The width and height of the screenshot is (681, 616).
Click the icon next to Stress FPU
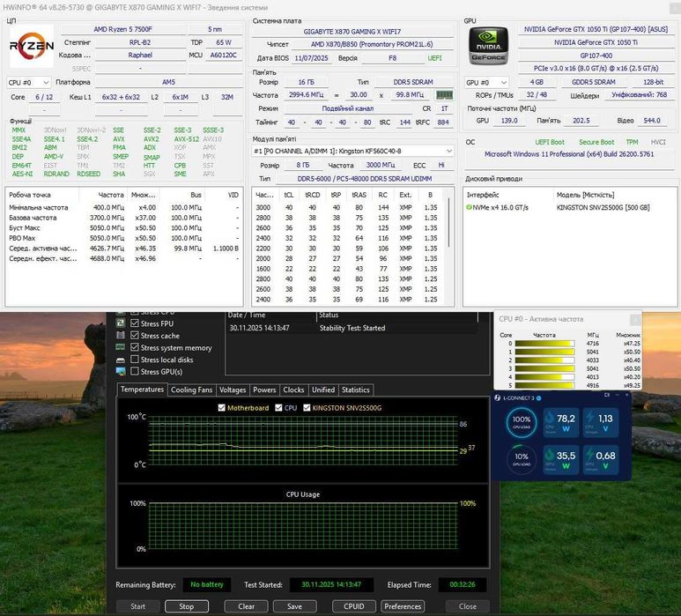tap(121, 323)
